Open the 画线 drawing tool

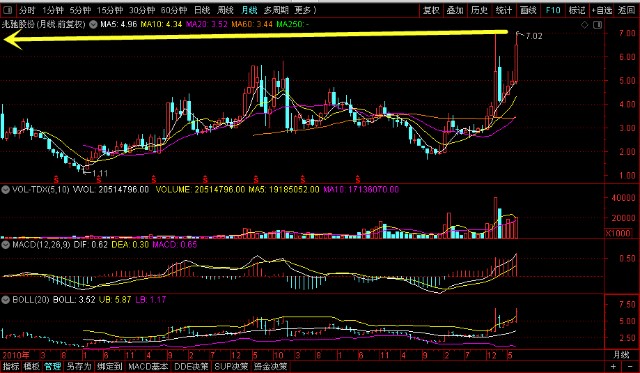tap(528, 10)
